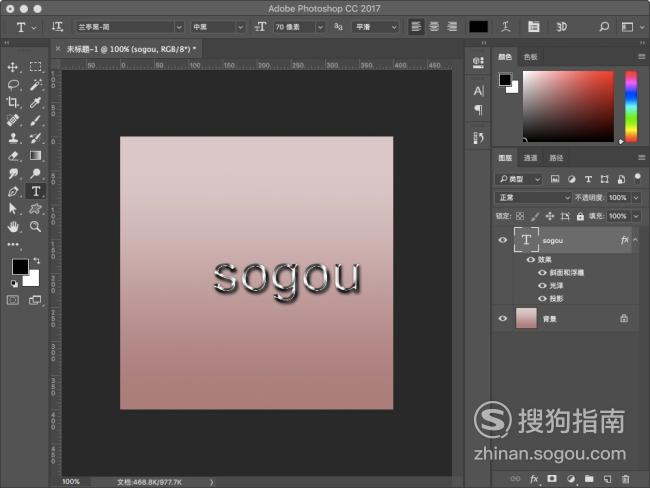Hide the sogou text layer
The height and width of the screenshot is (488, 650).
click(x=502, y=240)
